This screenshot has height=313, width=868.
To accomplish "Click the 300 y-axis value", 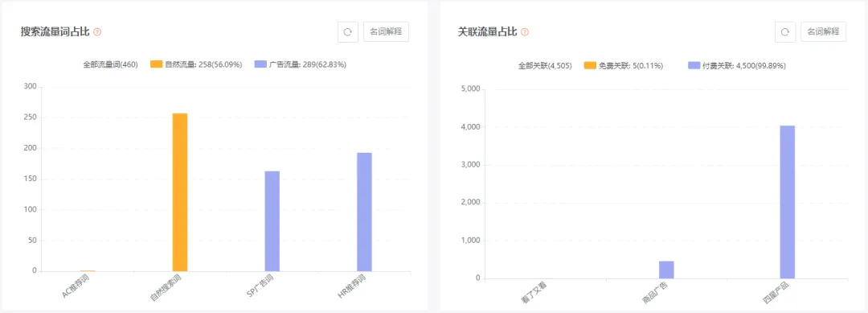I will tap(31, 86).
